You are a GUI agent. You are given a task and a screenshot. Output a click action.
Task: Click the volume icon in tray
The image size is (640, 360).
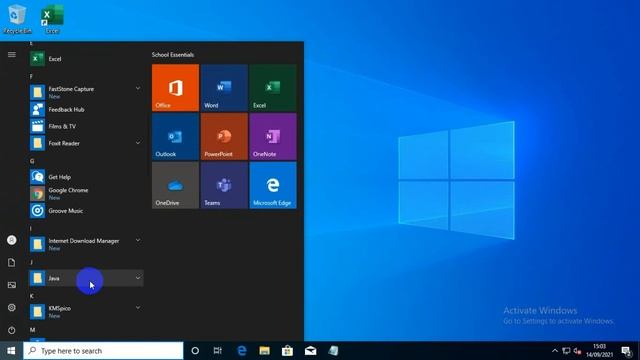click(x=577, y=351)
